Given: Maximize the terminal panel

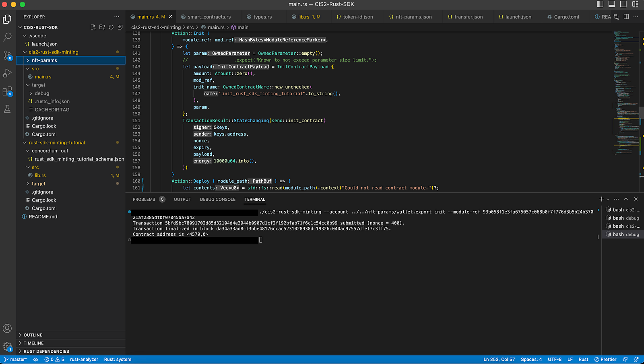Looking at the screenshot, I should pyautogui.click(x=626, y=199).
